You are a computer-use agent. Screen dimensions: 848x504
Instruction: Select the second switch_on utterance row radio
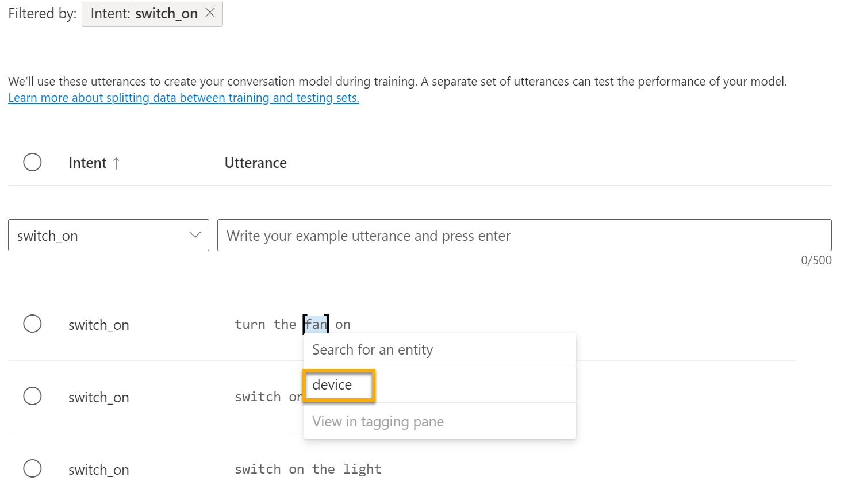click(32, 396)
